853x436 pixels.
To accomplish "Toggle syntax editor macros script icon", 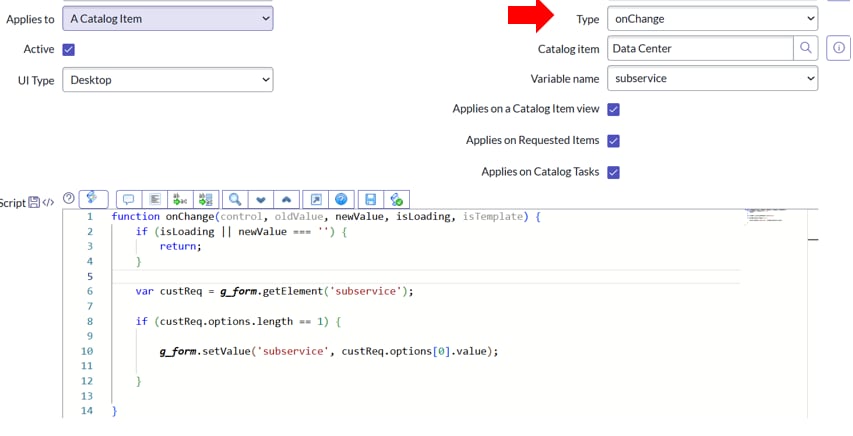I will 93,199.
